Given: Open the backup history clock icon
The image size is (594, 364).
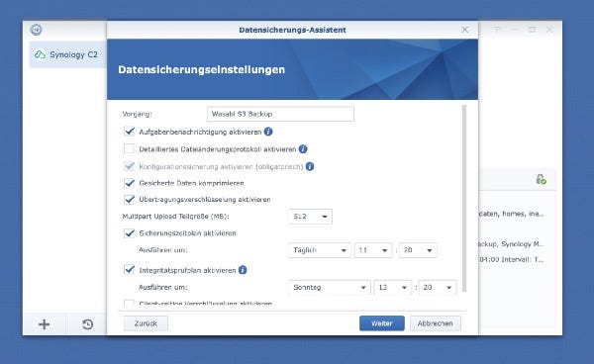Looking at the screenshot, I should tap(87, 324).
